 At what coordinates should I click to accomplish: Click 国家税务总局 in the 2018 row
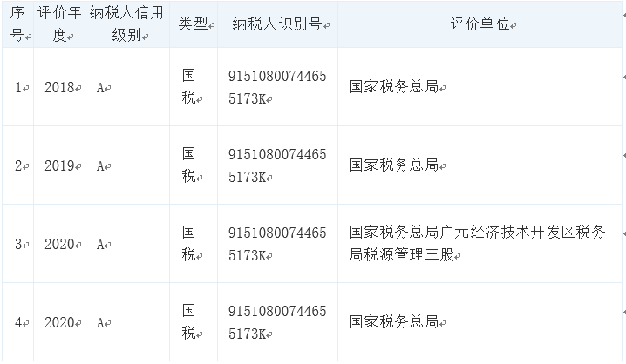tap(393, 87)
